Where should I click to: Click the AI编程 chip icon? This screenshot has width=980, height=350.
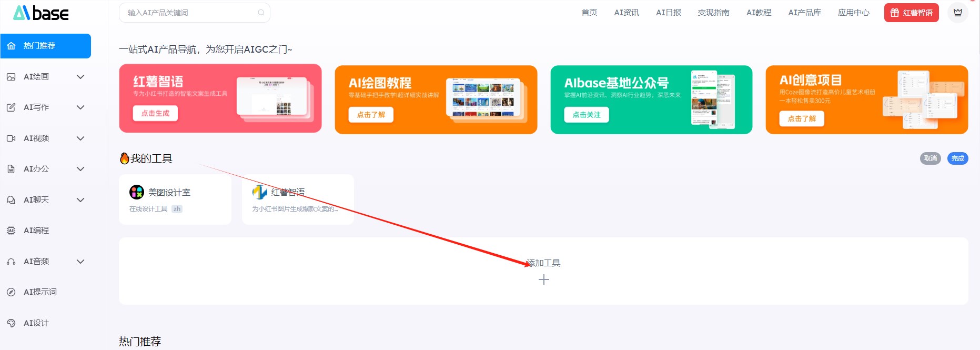[11, 231]
